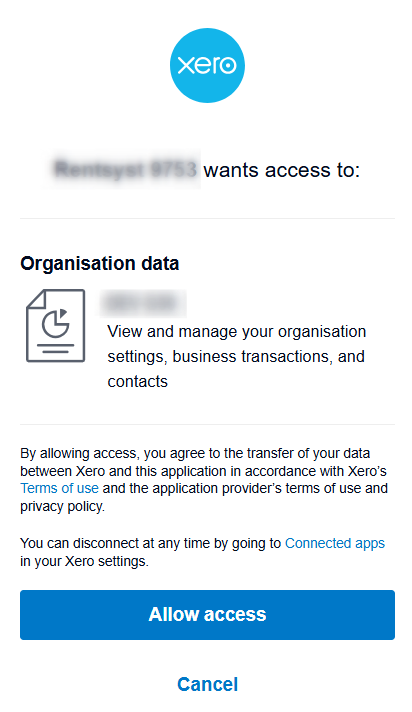Click the organisation data report document icon

coord(56,326)
